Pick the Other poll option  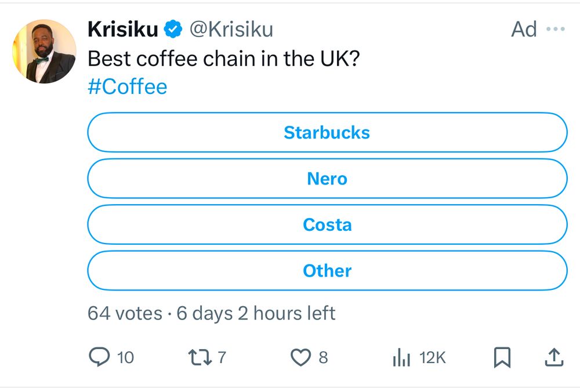[327, 271]
